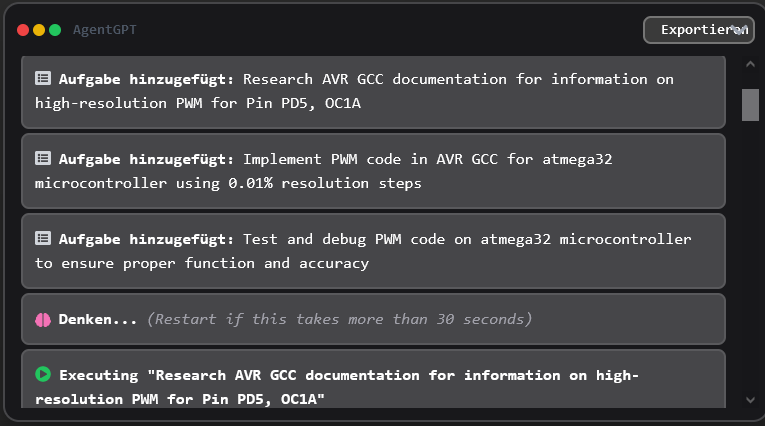Select the Implement PWM code task message
Viewport: 765px width, 426px height.
(373, 171)
